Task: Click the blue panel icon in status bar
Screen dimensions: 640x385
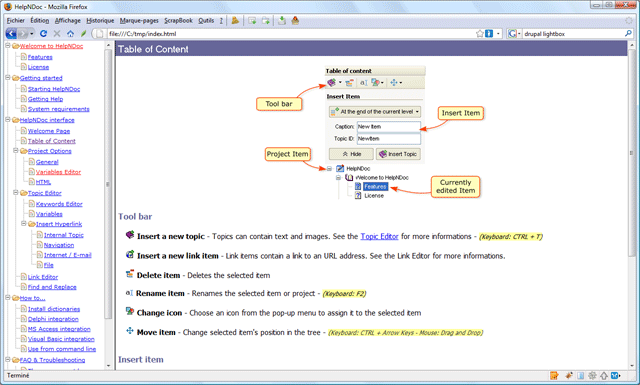Action: point(580,375)
